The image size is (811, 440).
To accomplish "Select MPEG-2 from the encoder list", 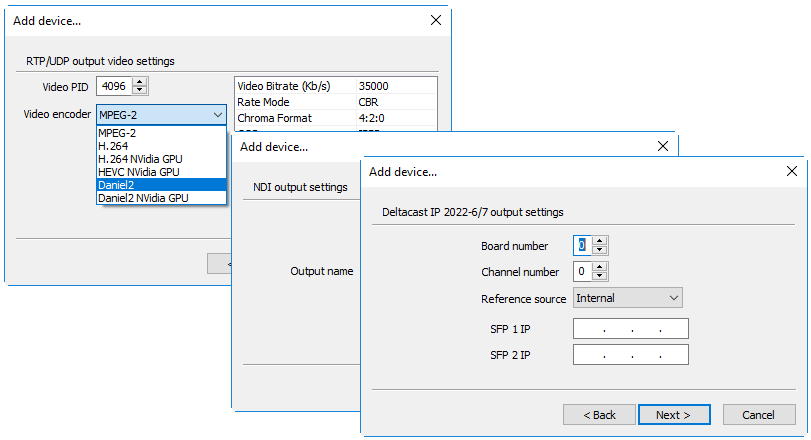I will click(161, 133).
